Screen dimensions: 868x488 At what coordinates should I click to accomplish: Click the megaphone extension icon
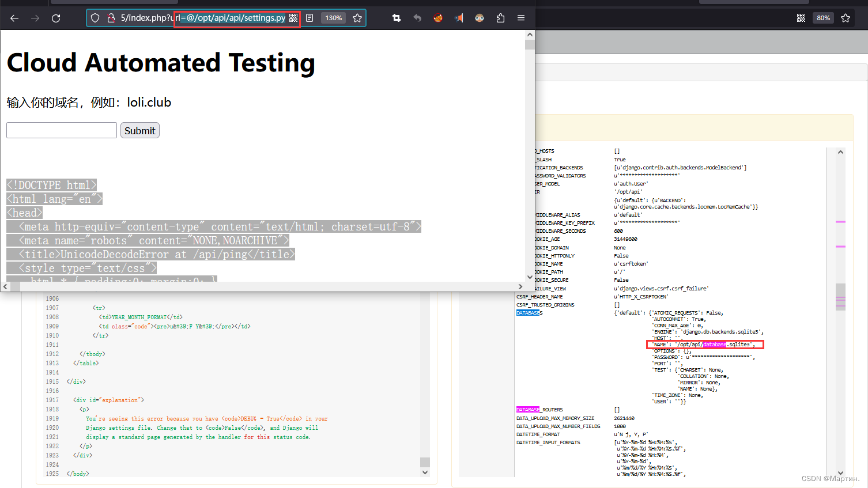[x=459, y=18]
